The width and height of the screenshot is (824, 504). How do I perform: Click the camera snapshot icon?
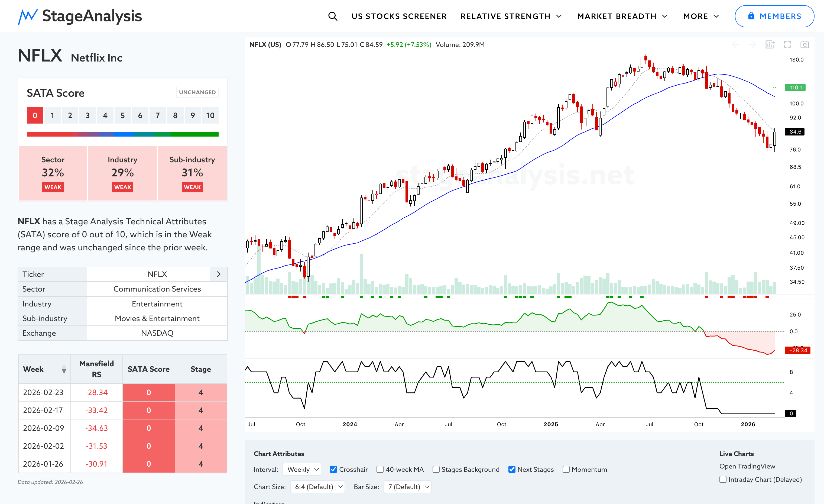click(804, 44)
